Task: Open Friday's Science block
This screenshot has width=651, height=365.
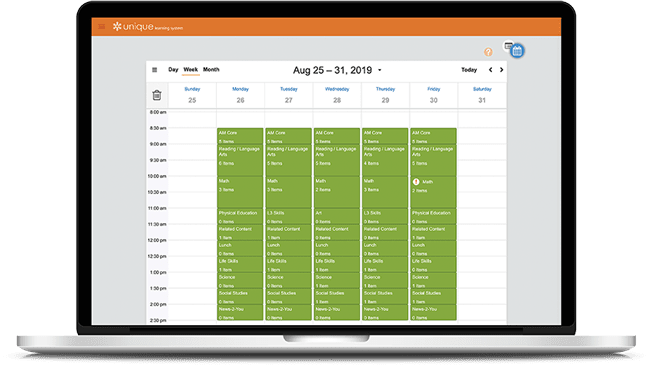Action: (433, 281)
